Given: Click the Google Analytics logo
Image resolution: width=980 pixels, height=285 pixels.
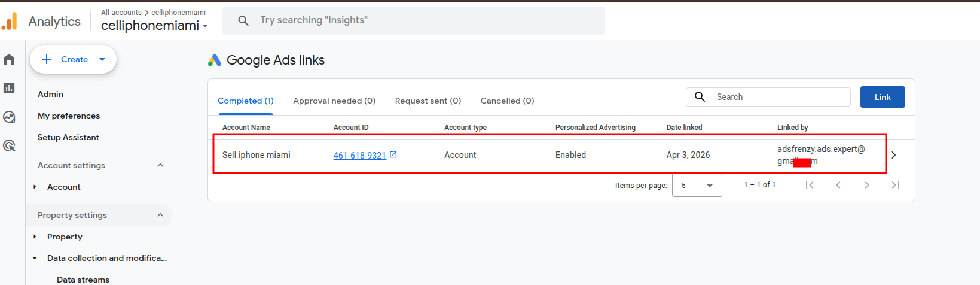Looking at the screenshot, I should pyautogui.click(x=10, y=22).
